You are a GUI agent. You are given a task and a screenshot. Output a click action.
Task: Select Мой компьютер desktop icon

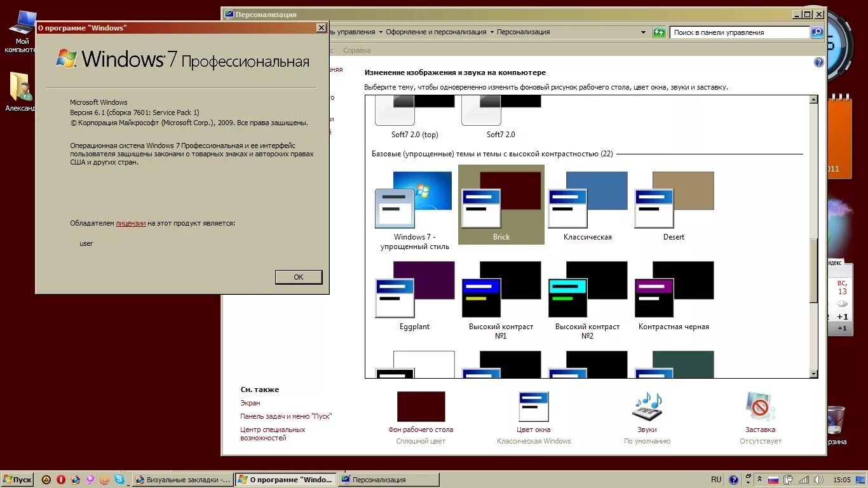pyautogui.click(x=21, y=31)
